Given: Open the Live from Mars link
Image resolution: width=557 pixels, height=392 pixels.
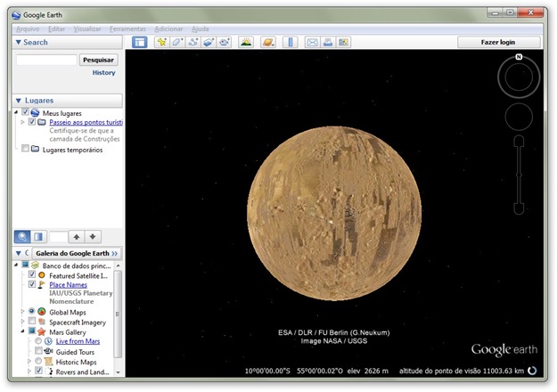Looking at the screenshot, I should 78,341.
